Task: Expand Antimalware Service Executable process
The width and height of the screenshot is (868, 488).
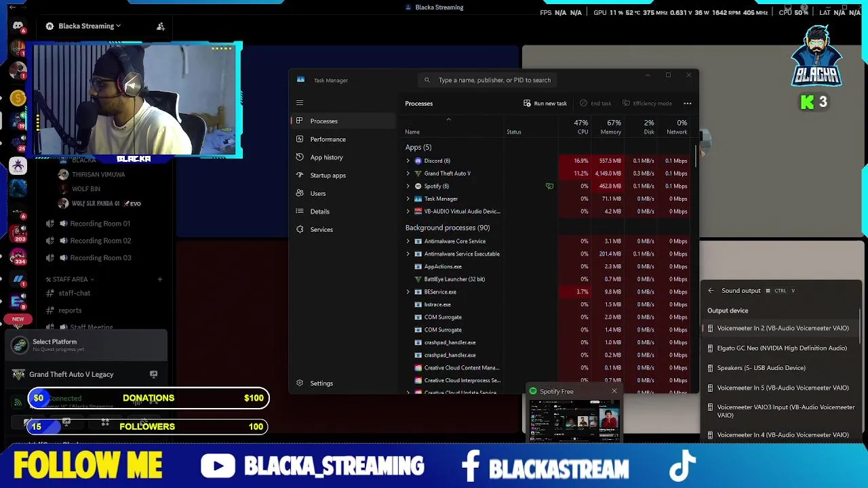Action: tap(408, 254)
